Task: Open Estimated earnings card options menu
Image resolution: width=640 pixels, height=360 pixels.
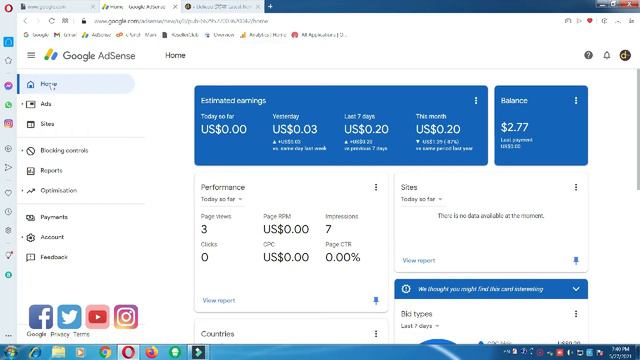Action: click(x=476, y=100)
